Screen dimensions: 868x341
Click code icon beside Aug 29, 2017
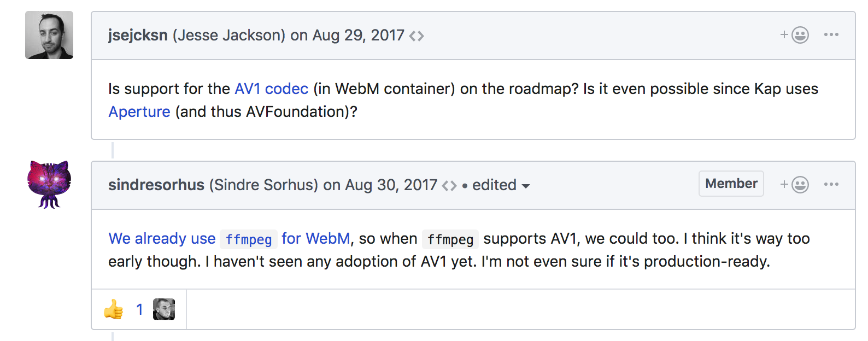coord(417,36)
